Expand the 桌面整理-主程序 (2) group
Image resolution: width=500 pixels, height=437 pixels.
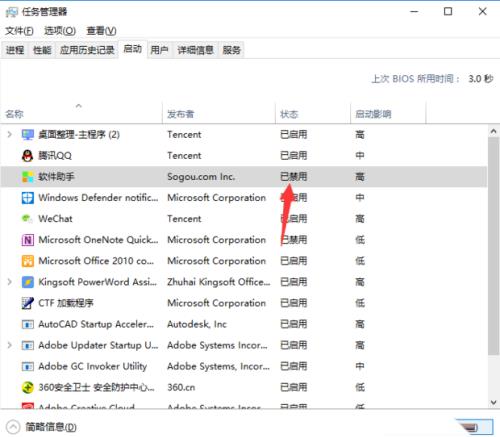pyautogui.click(x=10, y=135)
